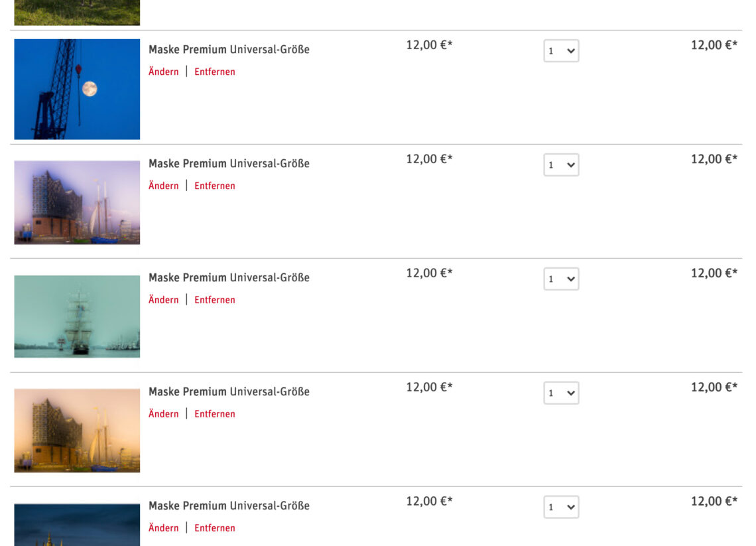
Task: Open quantity dropdown for teal sailing ship mask
Action: point(561,279)
